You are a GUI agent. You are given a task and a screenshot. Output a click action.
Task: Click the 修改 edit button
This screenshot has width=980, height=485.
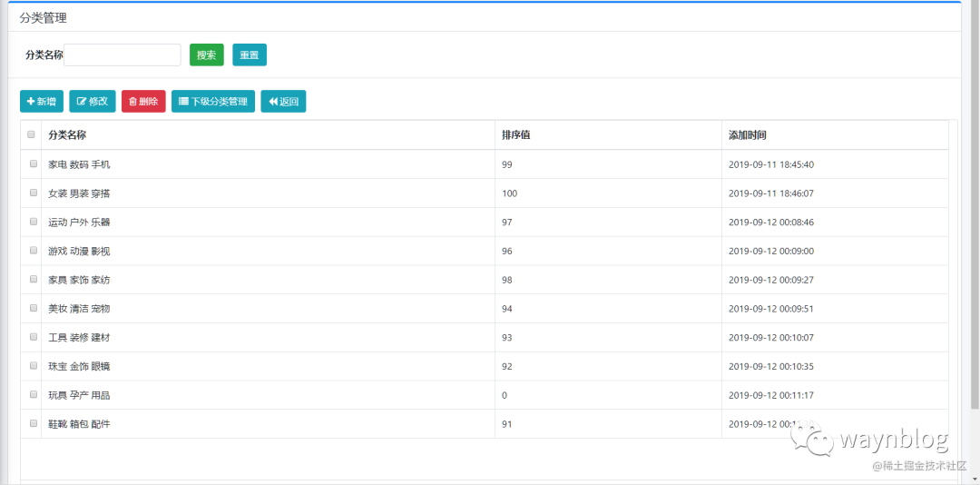click(93, 102)
